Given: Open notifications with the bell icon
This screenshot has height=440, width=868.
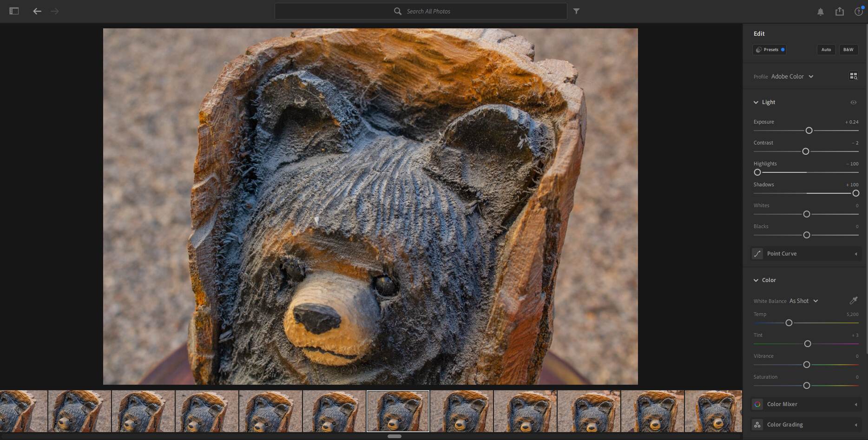Looking at the screenshot, I should coord(820,11).
